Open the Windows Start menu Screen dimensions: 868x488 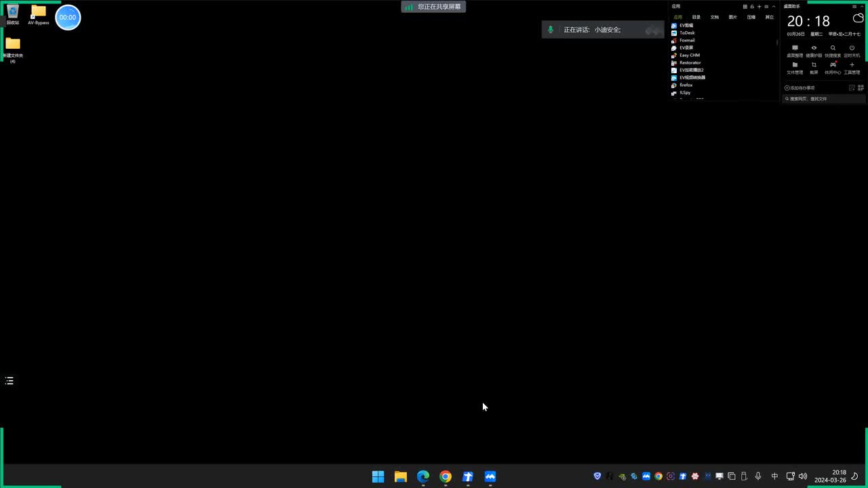pos(378,476)
